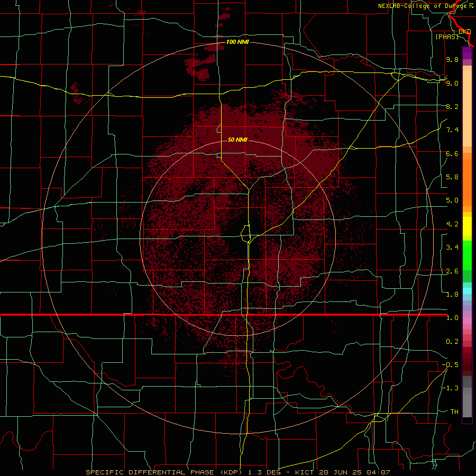The image size is (476, 476).
Task: Click the 3.4 scale value
Action: 452,248
